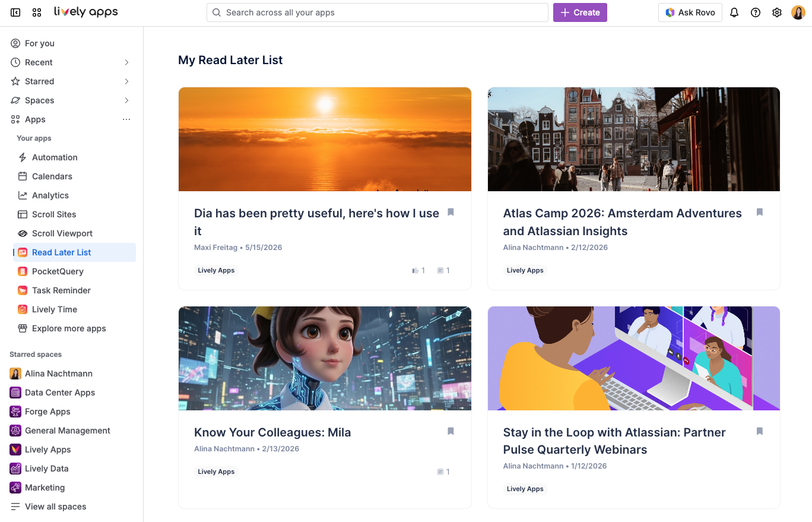The width and height of the screenshot is (812, 522).
Task: Click the My Read Later List heading
Action: (230, 60)
